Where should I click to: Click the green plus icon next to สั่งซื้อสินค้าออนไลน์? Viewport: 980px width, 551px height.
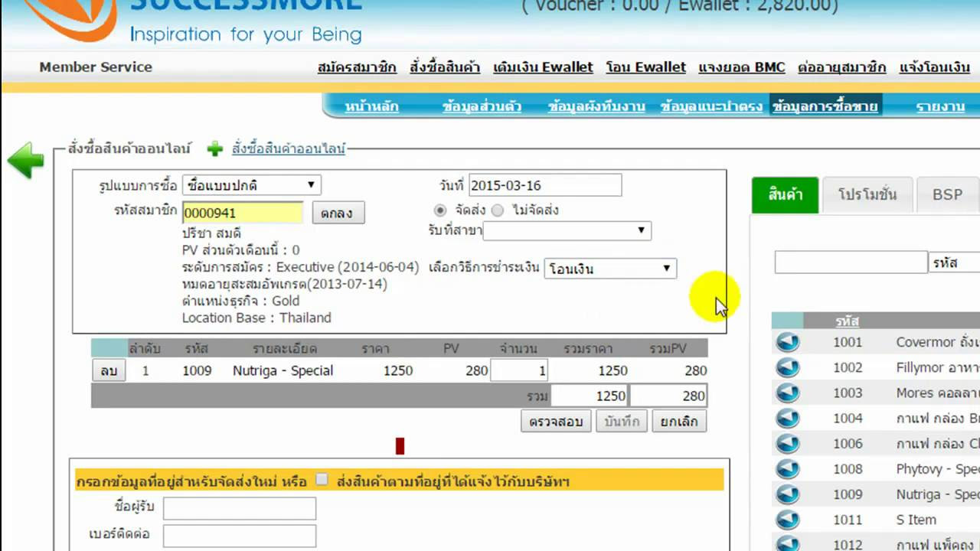[x=215, y=149]
